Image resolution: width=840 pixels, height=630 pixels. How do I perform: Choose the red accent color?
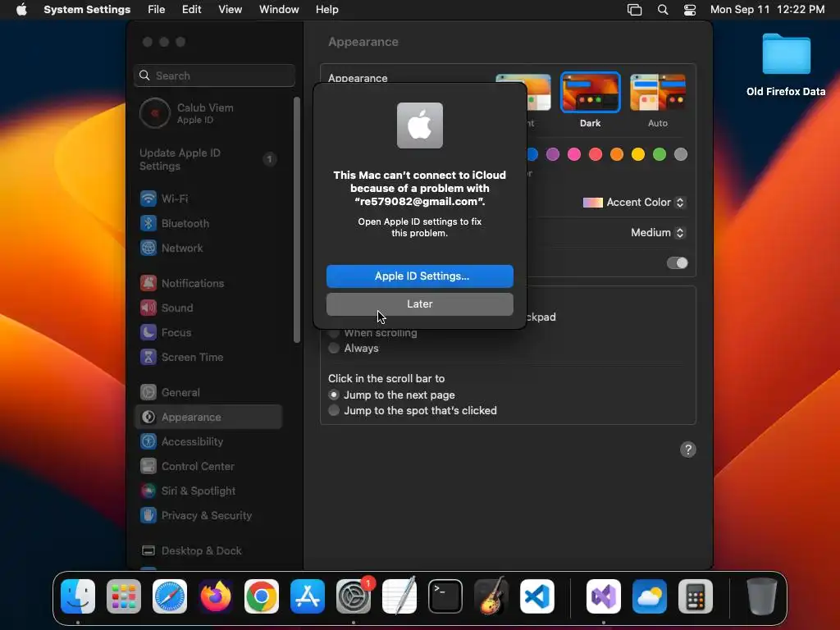(x=596, y=155)
